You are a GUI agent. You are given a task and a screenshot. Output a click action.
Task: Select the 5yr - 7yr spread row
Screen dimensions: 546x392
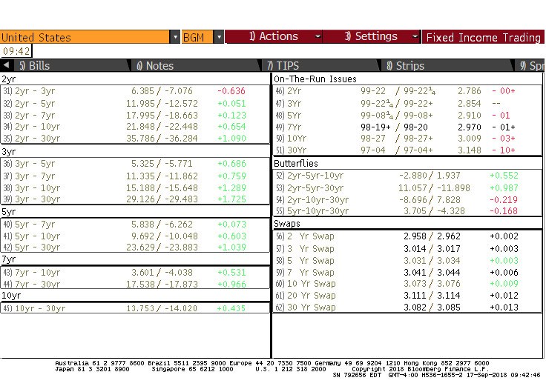point(135,225)
